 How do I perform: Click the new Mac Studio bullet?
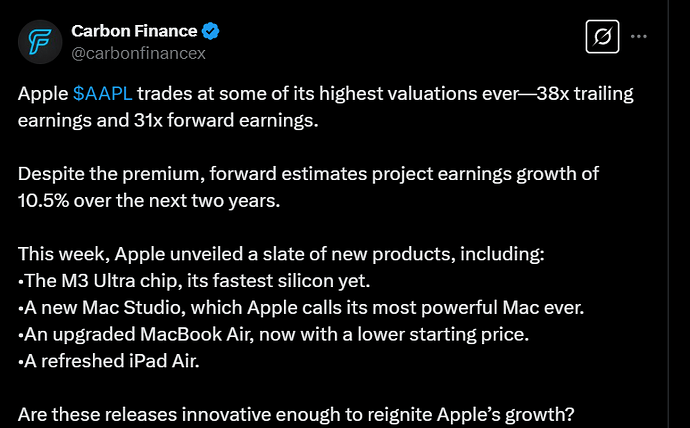(301, 308)
